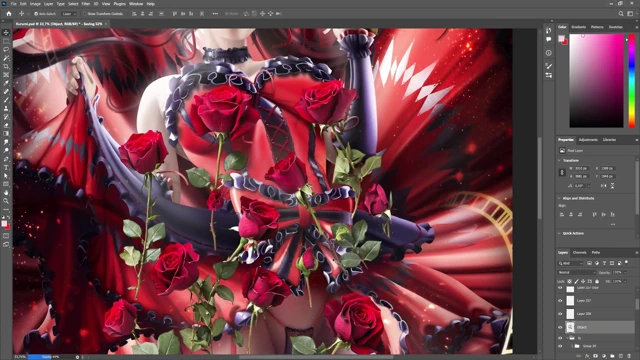Create a new group folder icon

tap(612, 356)
